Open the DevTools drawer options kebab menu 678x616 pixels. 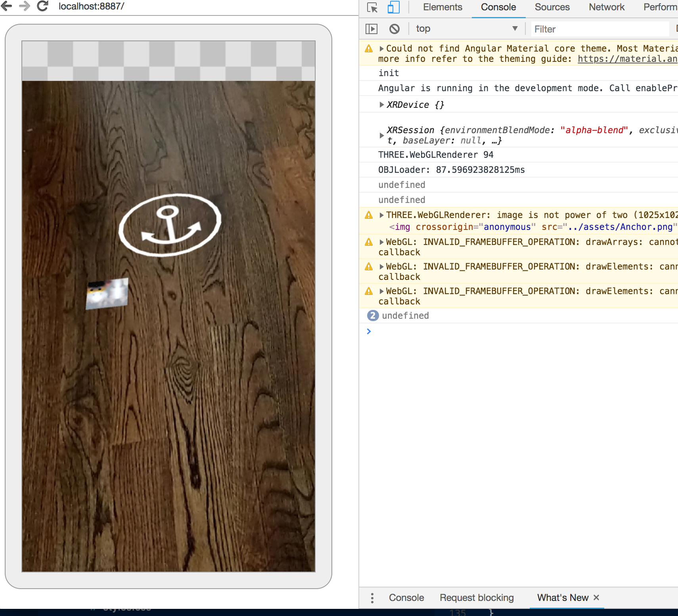[372, 598]
